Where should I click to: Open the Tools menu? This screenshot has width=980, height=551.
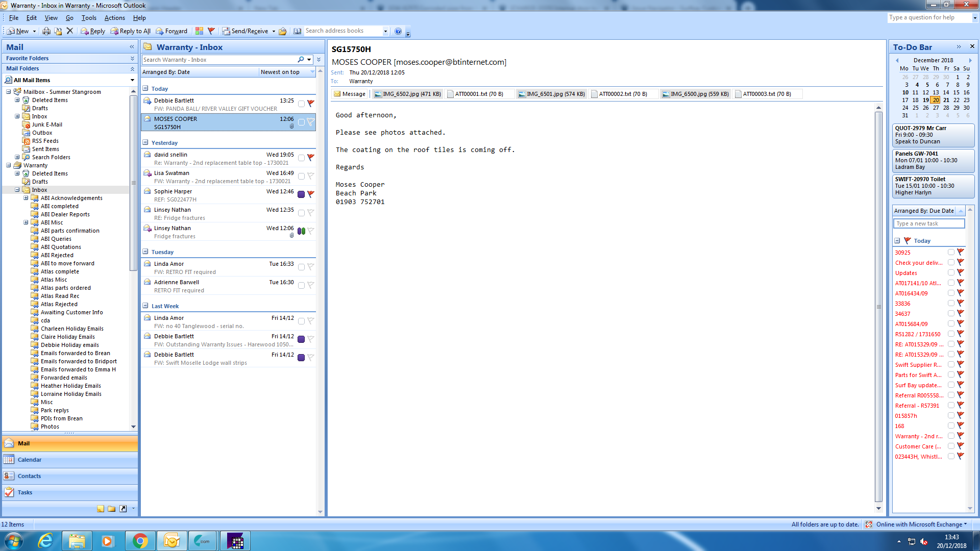pos(89,18)
